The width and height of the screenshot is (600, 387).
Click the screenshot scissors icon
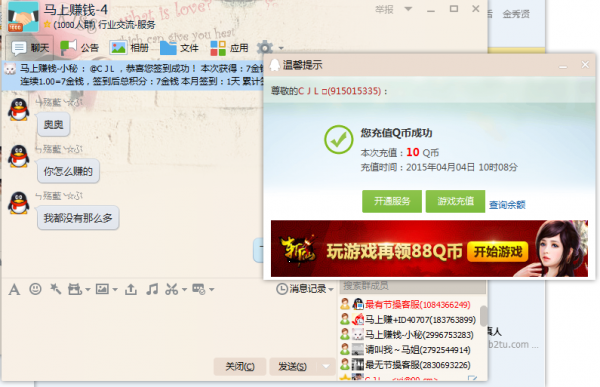click(171, 289)
